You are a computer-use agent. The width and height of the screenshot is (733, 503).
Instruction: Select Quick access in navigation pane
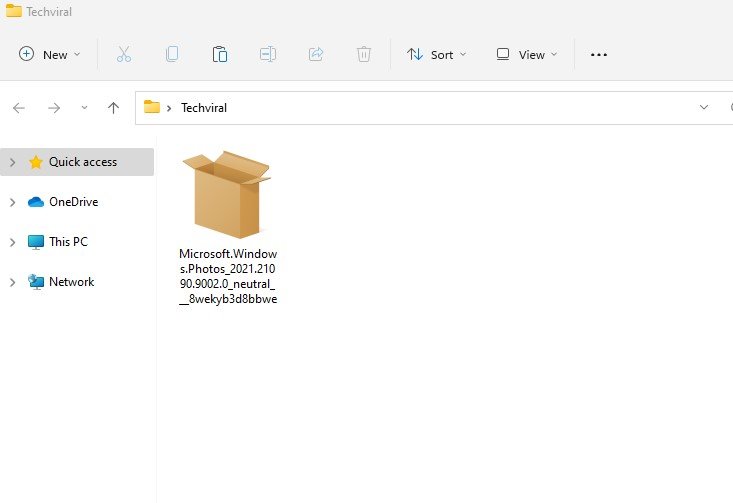tap(77, 162)
